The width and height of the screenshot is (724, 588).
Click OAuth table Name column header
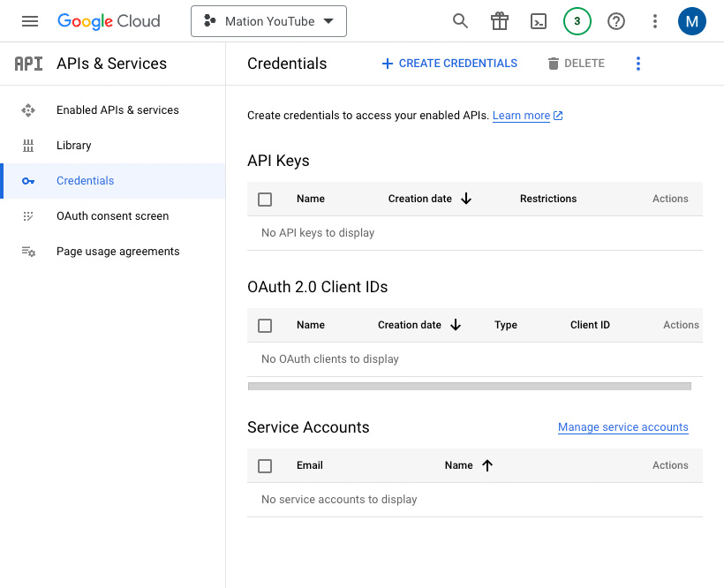(311, 325)
